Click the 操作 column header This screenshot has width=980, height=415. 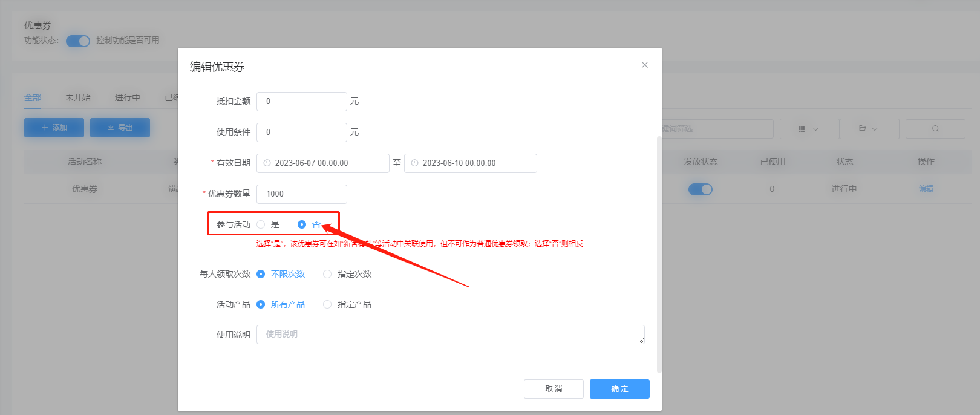point(926,162)
